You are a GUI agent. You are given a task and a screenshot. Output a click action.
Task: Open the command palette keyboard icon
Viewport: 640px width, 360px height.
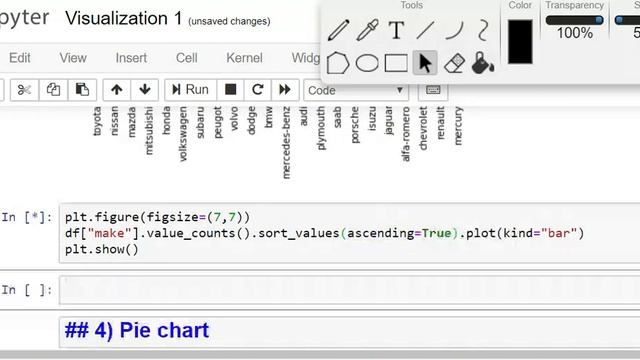[433, 90]
